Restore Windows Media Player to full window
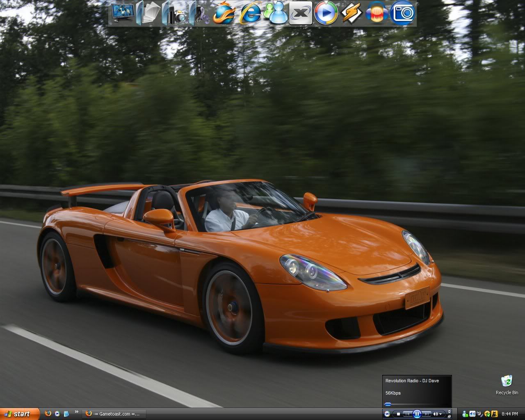This screenshot has height=420, width=525. 449,416
